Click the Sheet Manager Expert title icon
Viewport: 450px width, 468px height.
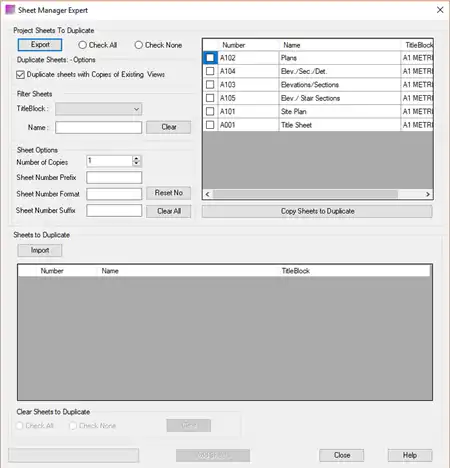(10, 10)
